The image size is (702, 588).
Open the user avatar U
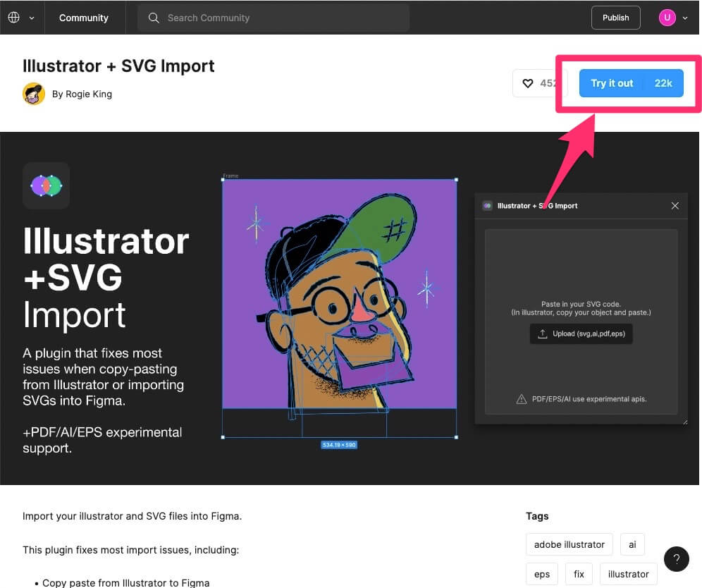pyautogui.click(x=667, y=18)
